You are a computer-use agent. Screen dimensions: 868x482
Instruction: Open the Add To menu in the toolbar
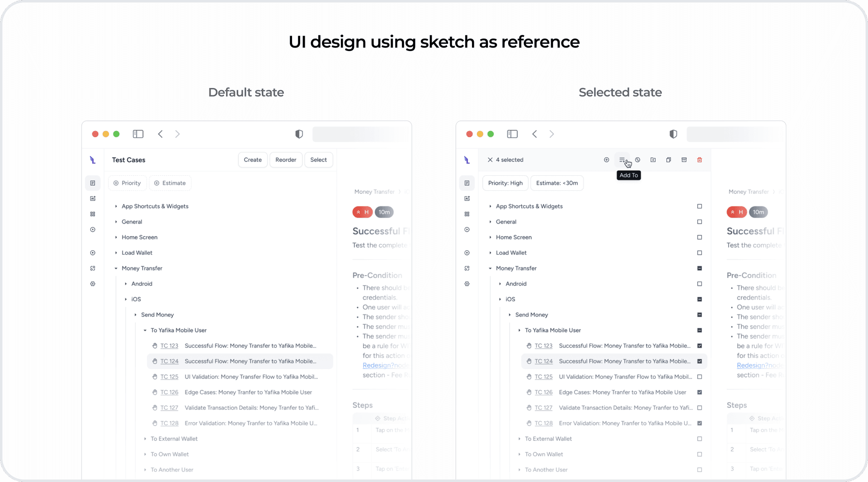(623, 160)
